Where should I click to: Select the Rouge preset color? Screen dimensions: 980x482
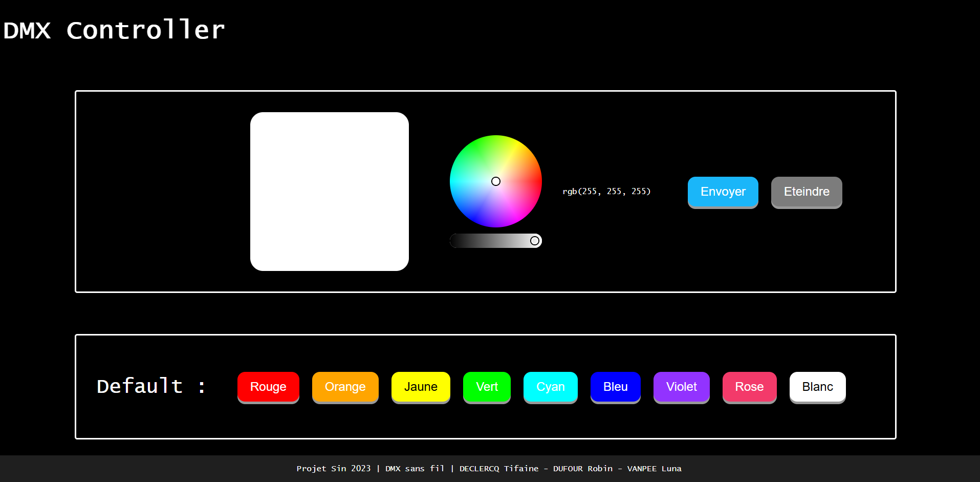268,387
